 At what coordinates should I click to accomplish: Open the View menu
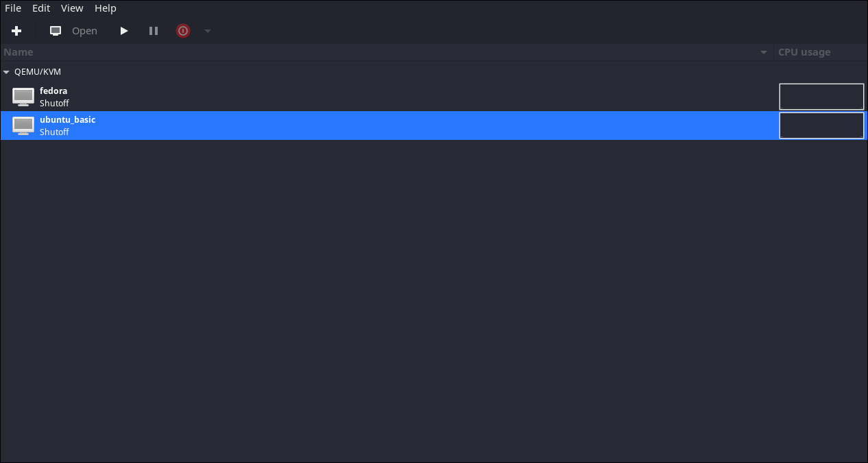[x=72, y=8]
